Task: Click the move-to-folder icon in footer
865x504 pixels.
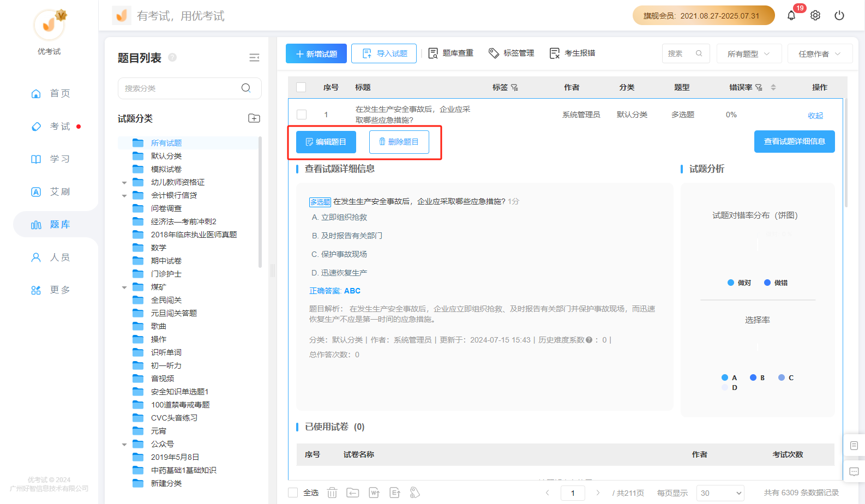Action: point(353,493)
